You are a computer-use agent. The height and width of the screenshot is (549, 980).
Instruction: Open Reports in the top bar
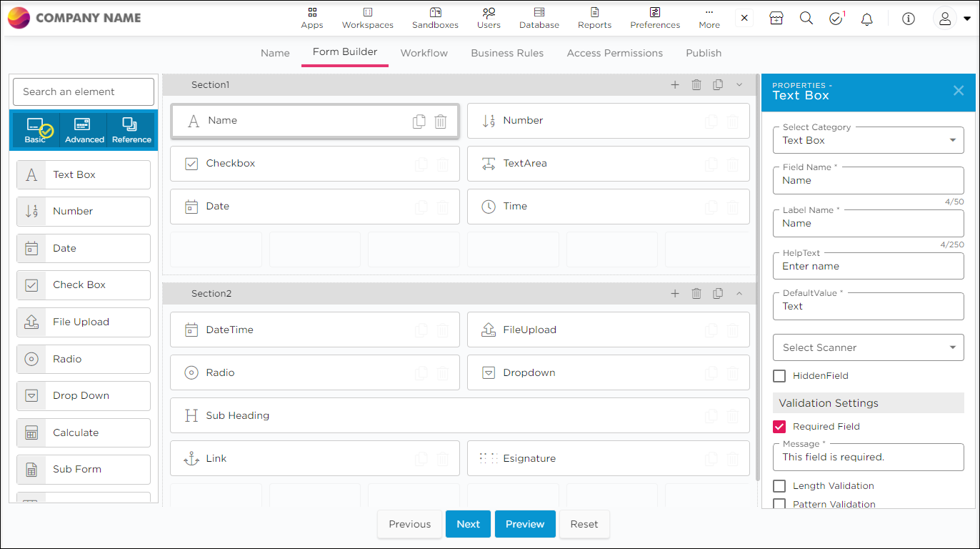(594, 19)
